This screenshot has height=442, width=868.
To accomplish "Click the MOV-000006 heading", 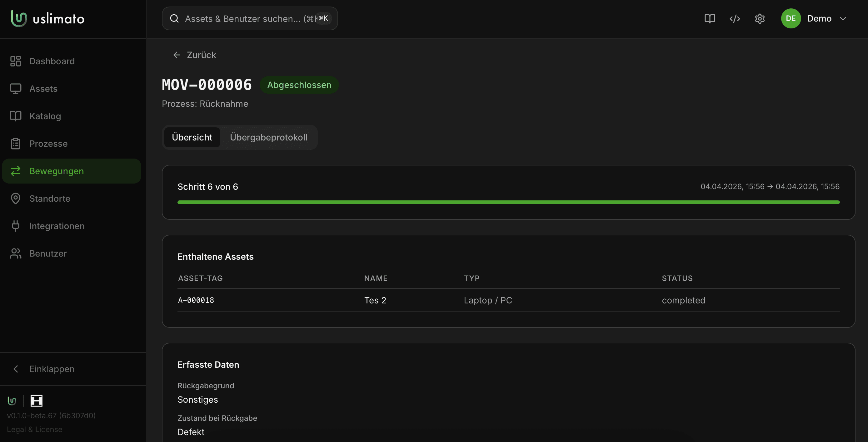I will click(x=207, y=85).
